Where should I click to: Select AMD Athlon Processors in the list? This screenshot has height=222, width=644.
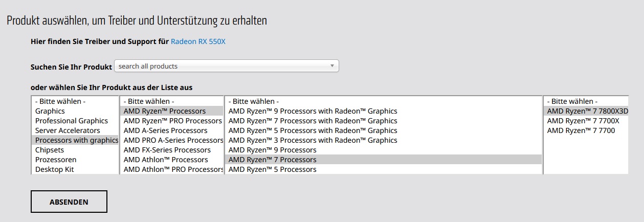pyautogui.click(x=166, y=160)
